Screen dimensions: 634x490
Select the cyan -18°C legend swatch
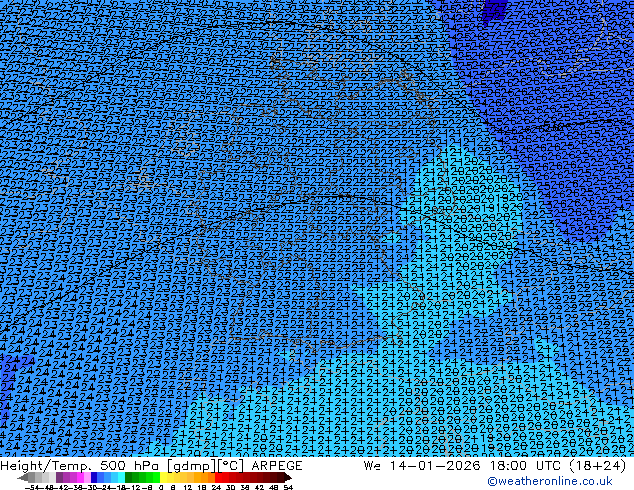pyautogui.click(x=121, y=477)
